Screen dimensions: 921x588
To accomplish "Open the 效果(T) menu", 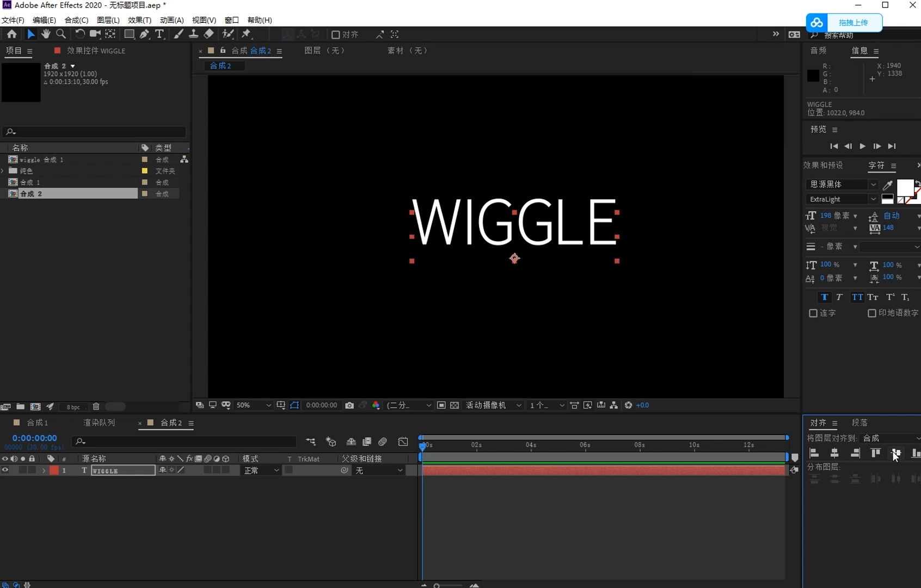I will 139,20.
